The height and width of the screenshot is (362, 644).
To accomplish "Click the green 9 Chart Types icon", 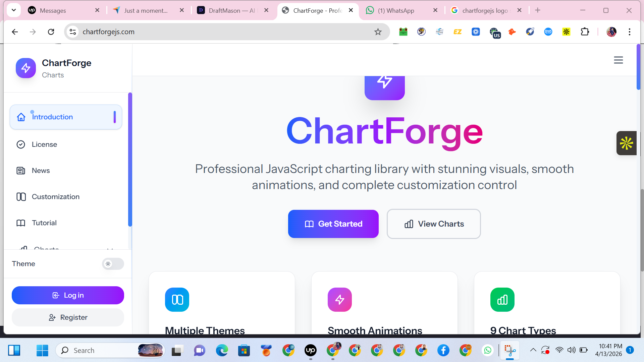I will 502,299.
